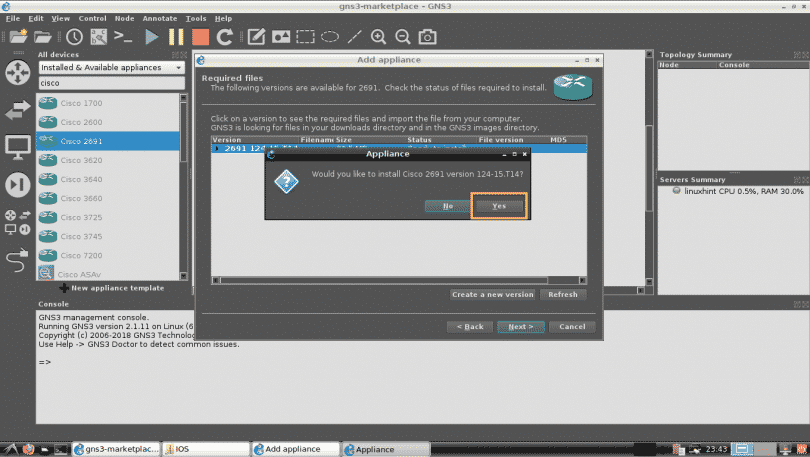Click the Insert picture icon
Viewport: 810px width, 457px height.
[x=281, y=37]
